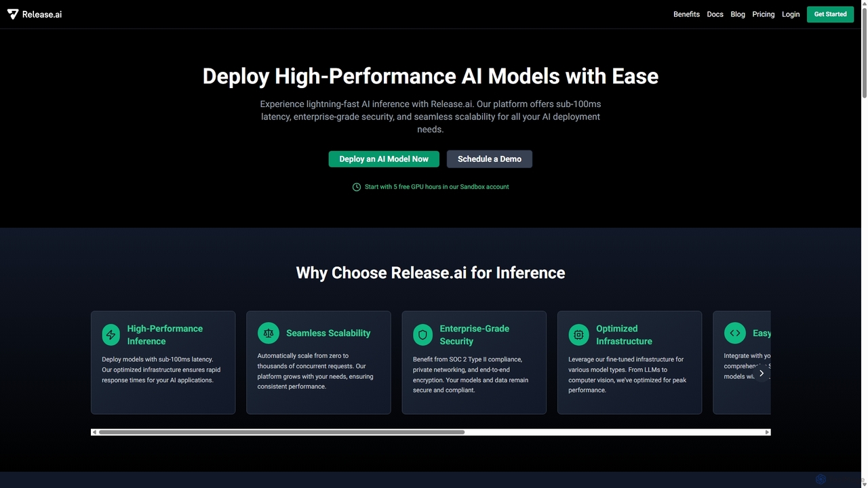Click Deploy an AI Model Now button
Viewport: 868px width, 488px height.
click(x=384, y=159)
